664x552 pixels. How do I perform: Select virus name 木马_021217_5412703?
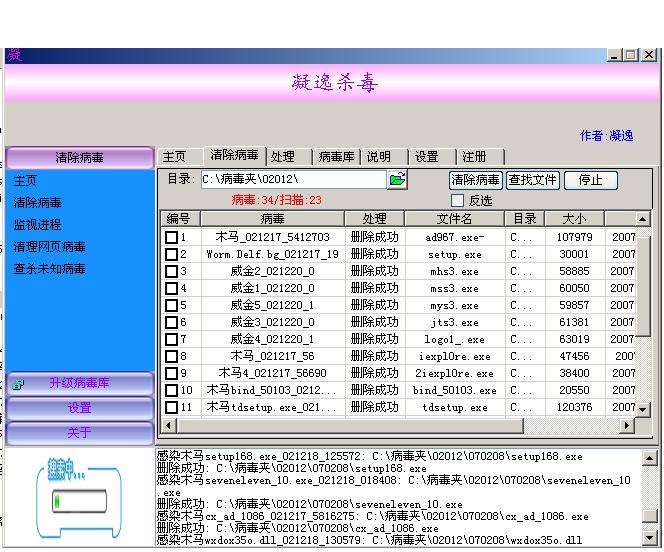pyautogui.click(x=272, y=237)
